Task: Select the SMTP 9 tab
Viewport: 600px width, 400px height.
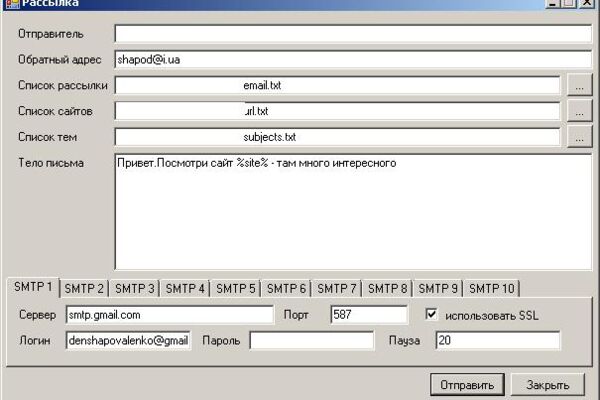Action: click(x=438, y=289)
